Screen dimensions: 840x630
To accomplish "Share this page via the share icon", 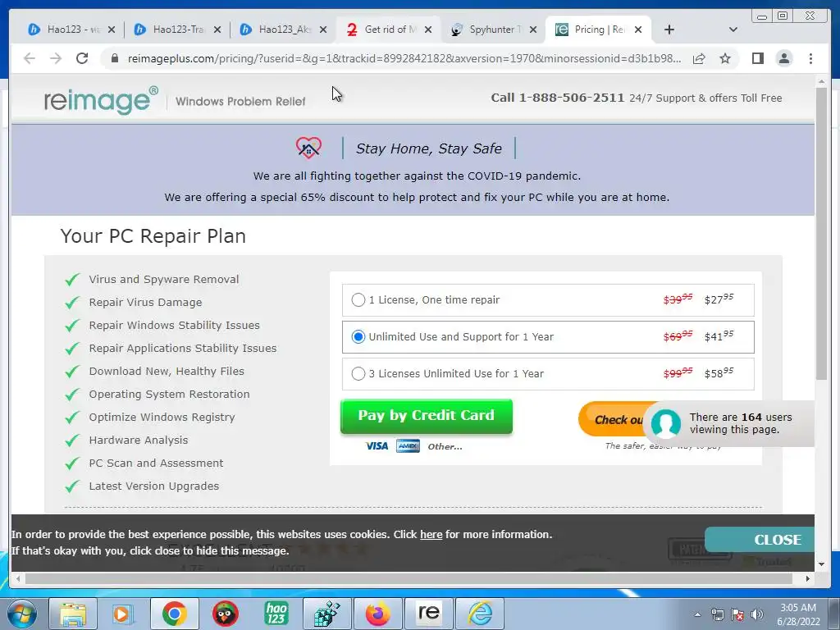I will coord(699,58).
